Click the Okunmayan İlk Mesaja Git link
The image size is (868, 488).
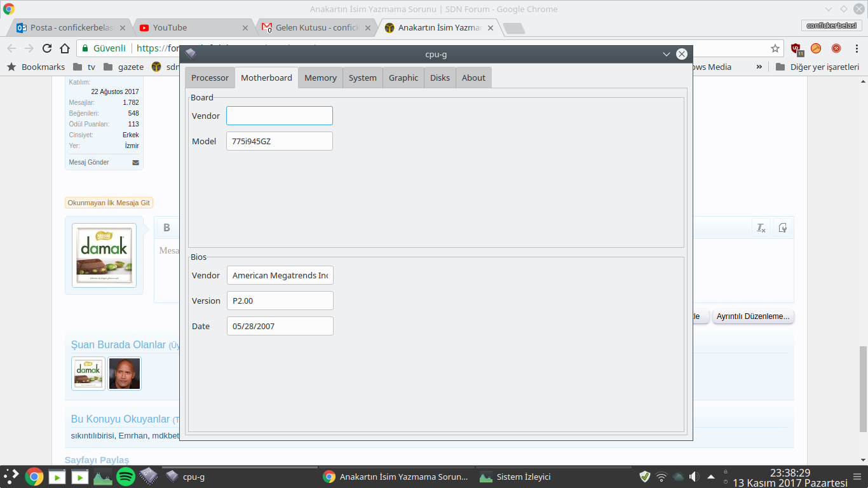(109, 203)
